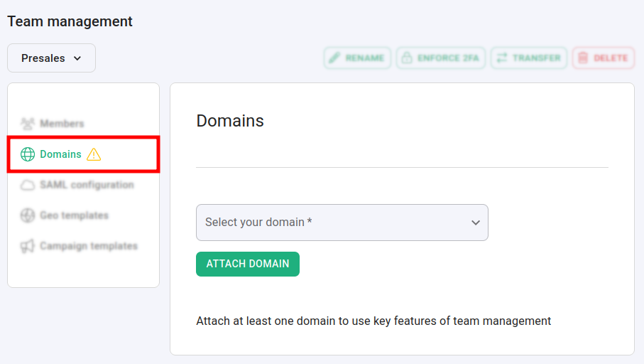Click the yellow warning triangle next to Domains

point(94,154)
